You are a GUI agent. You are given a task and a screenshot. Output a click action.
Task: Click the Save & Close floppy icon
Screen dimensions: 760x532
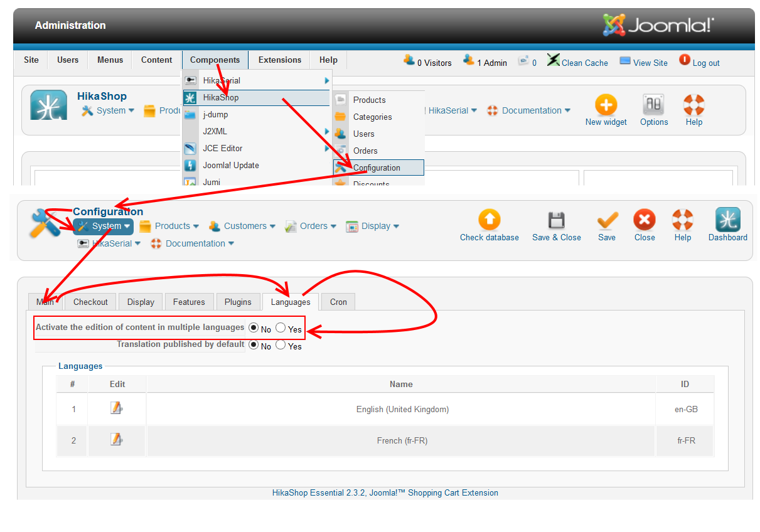coord(556,220)
